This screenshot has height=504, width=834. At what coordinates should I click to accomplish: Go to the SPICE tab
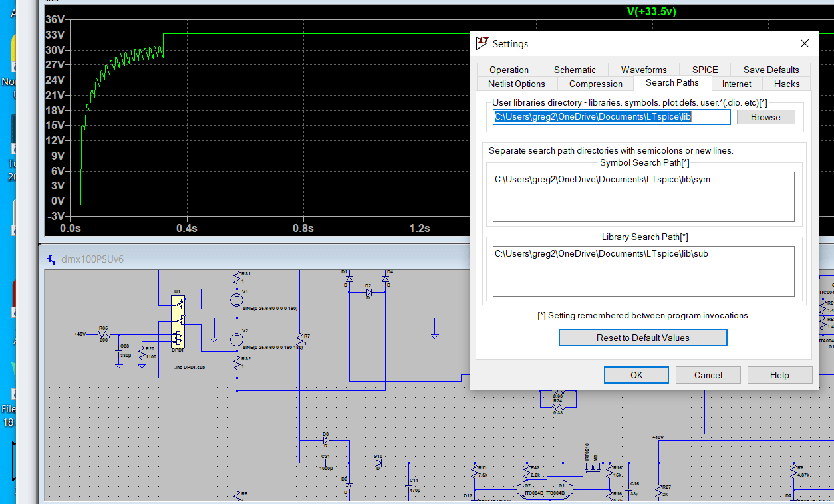pos(705,70)
